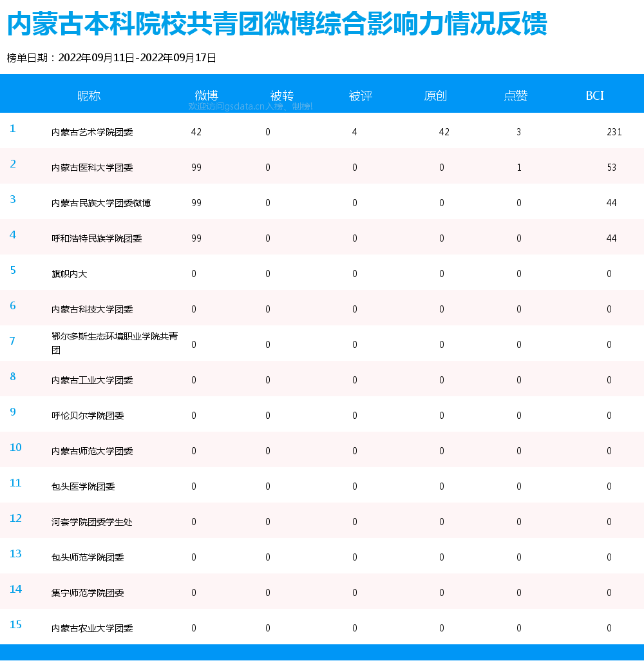Screen dimensions: 644x663
Task: Click 微博 count 42 for 内蒙古艺术学院团委
Action: coord(196,132)
